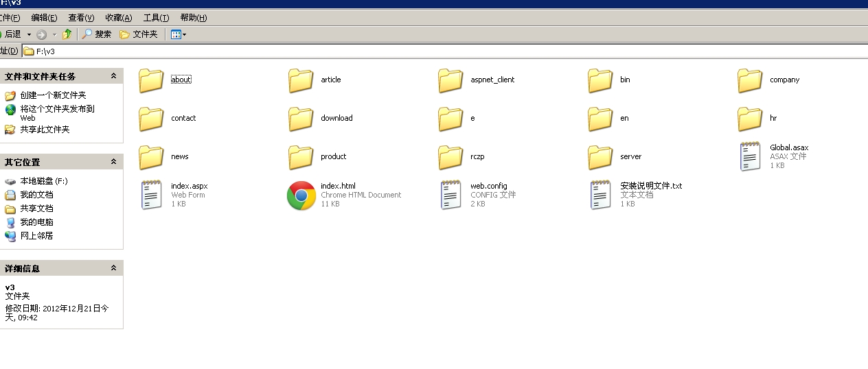Open the 查看(V) menu

(x=81, y=18)
